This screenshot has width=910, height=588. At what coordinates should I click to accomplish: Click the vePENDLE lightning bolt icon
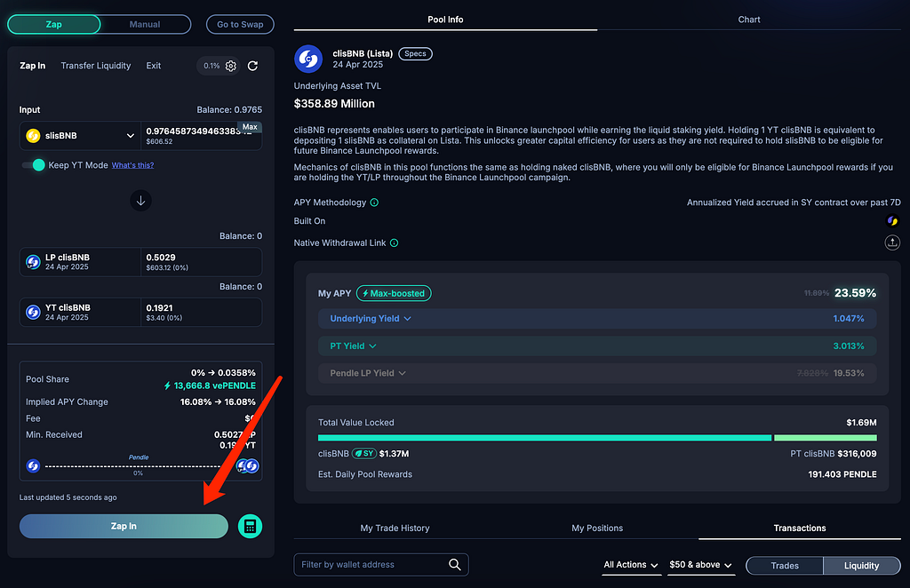pyautogui.click(x=167, y=385)
